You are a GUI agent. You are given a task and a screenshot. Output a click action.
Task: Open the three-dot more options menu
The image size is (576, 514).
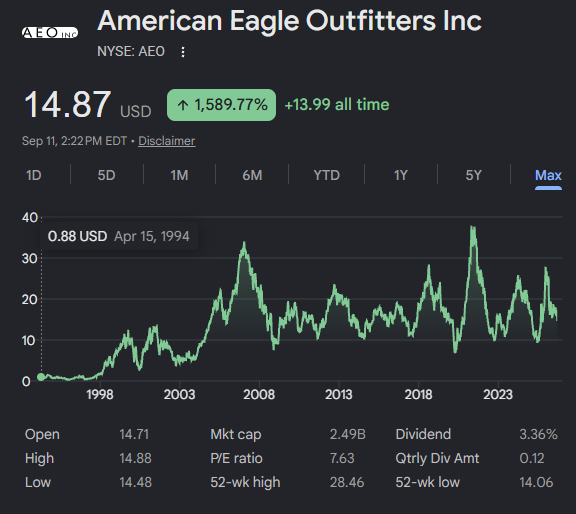point(183,52)
